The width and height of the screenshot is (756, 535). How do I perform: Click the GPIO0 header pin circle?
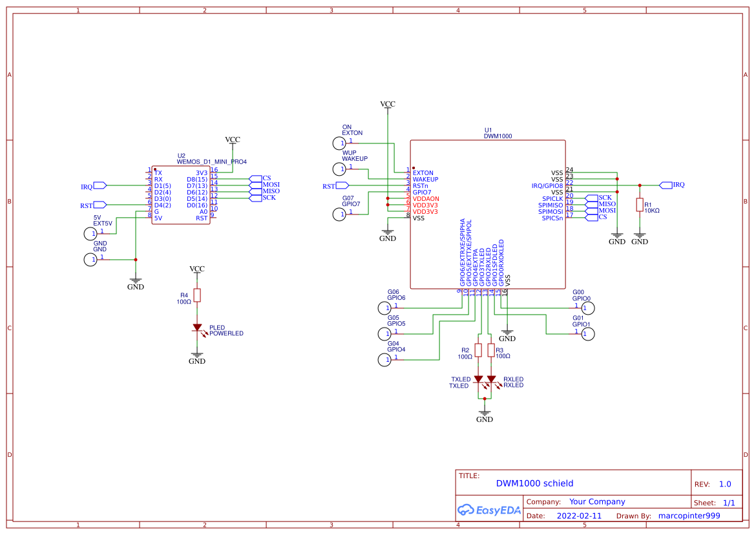click(x=587, y=308)
